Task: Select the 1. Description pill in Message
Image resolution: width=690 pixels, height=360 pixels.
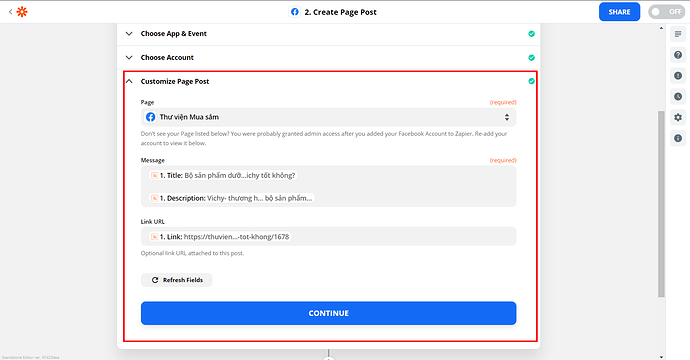Action: point(232,198)
